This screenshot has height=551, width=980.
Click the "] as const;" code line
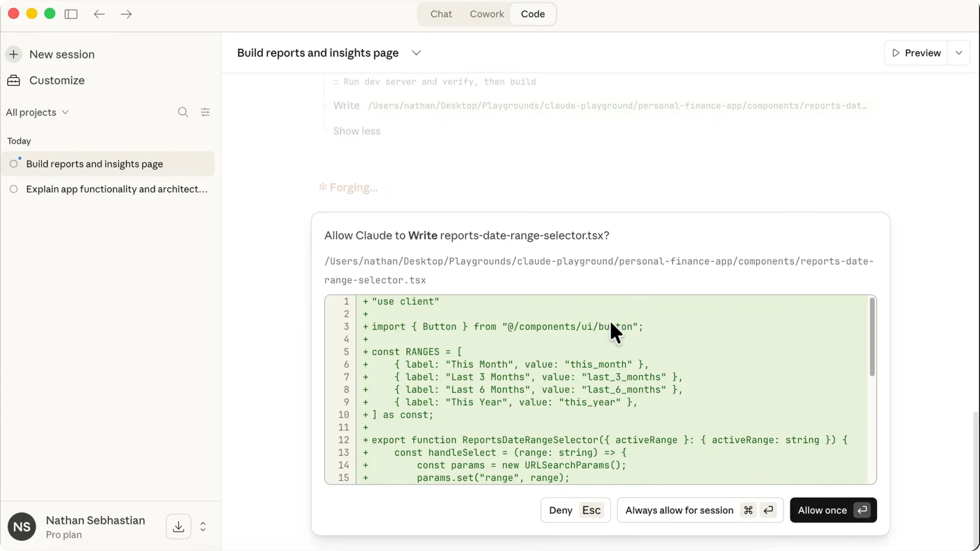(x=402, y=415)
